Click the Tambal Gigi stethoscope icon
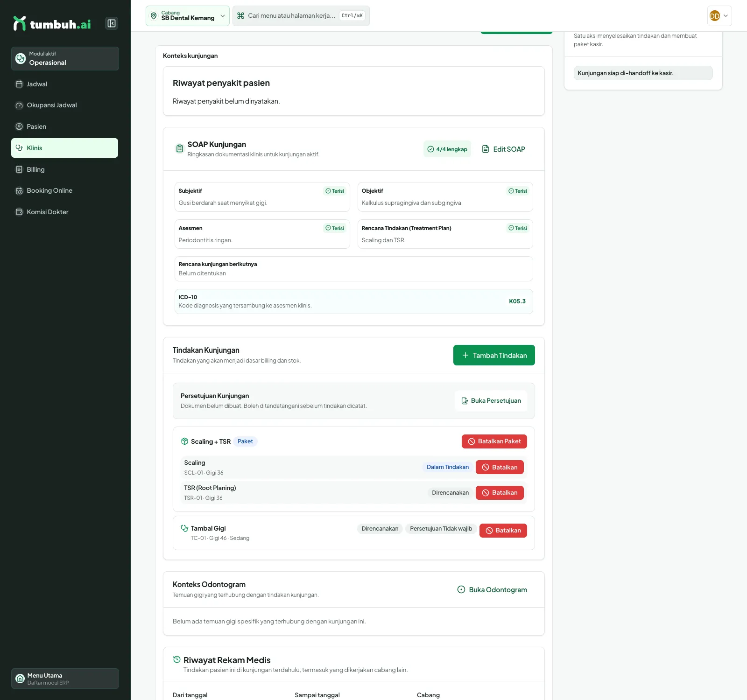 pyautogui.click(x=185, y=528)
